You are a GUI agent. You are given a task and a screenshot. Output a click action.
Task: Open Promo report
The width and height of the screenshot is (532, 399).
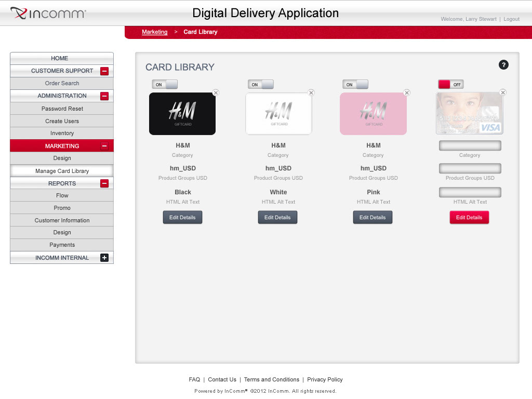click(62, 208)
